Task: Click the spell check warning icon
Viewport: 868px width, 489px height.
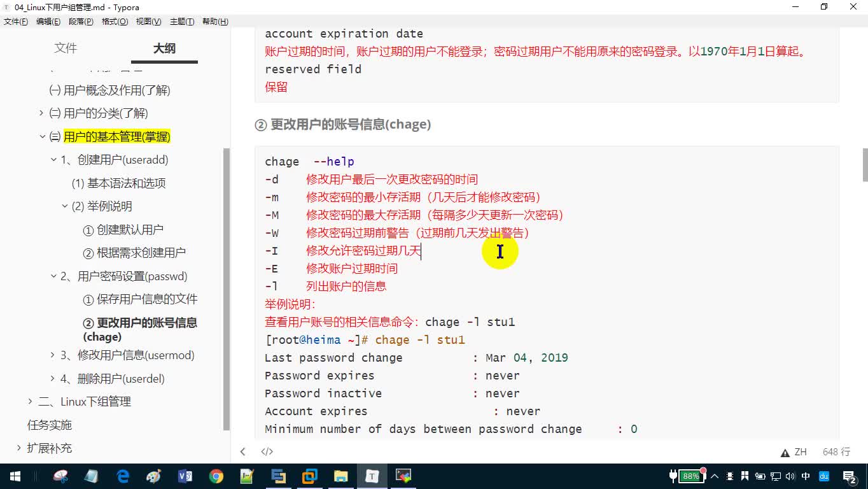Action: pyautogui.click(x=785, y=452)
